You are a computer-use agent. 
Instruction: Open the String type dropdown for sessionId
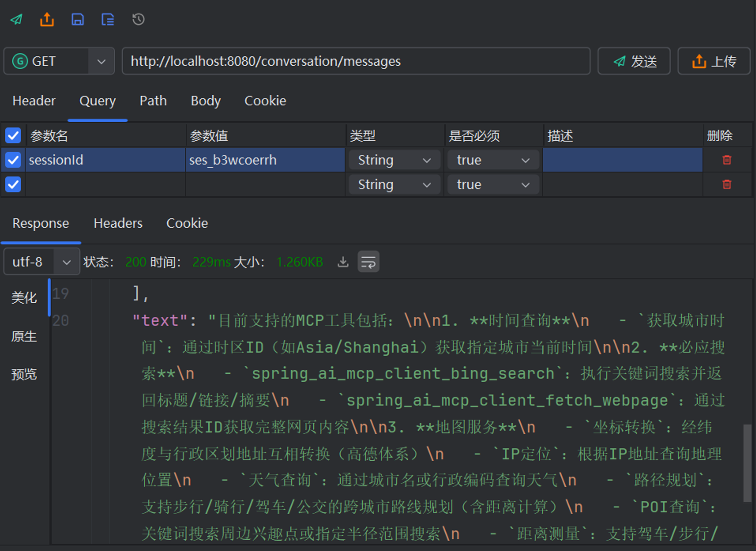tap(394, 160)
